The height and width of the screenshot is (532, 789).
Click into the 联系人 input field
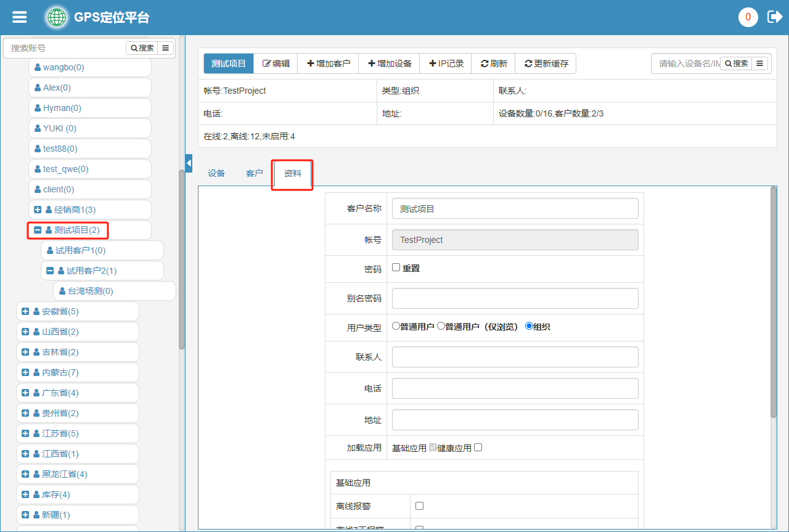pyautogui.click(x=515, y=357)
